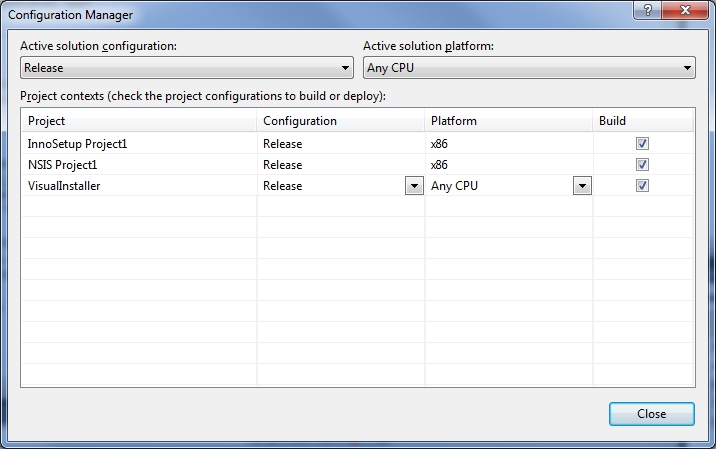Click Release configuration of InnoSetup Project1
This screenshot has height=449, width=716.
(341, 143)
